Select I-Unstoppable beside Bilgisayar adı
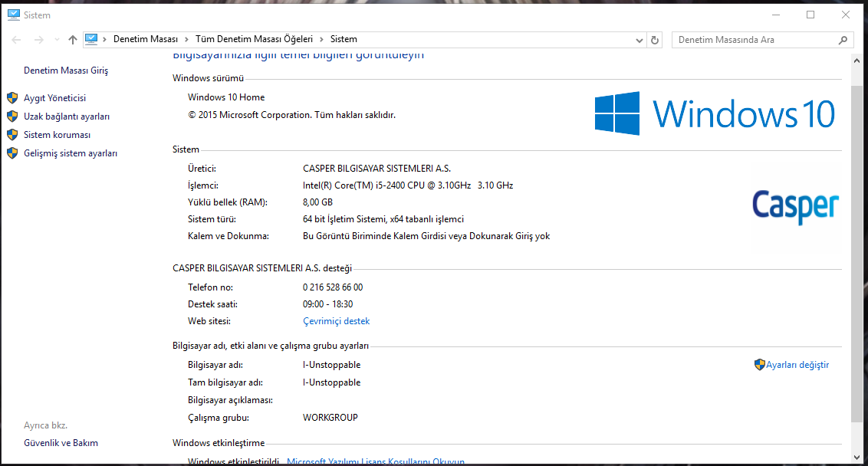Image resolution: width=868 pixels, height=466 pixels. tap(331, 365)
